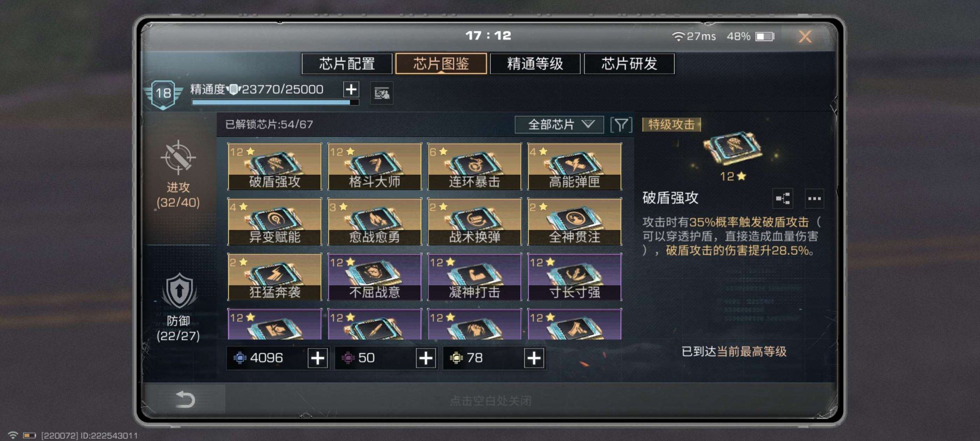Viewport: 980px width, 441px height.
Task: Click the chip upgrade tree icon beside 破盾强攻
Action: point(783,199)
